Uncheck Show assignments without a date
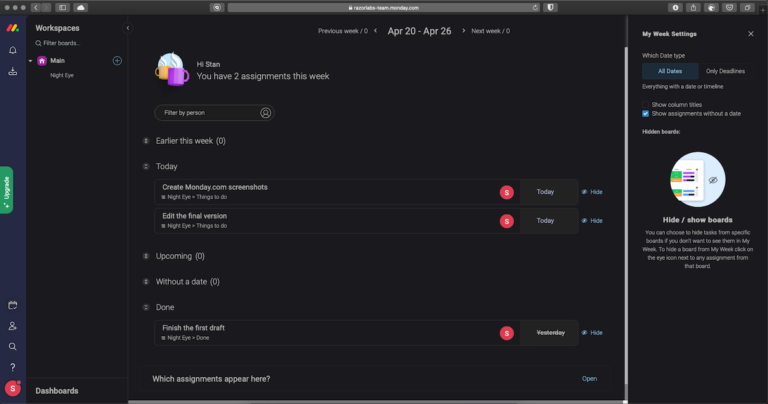This screenshot has width=768, height=404. coord(646,114)
